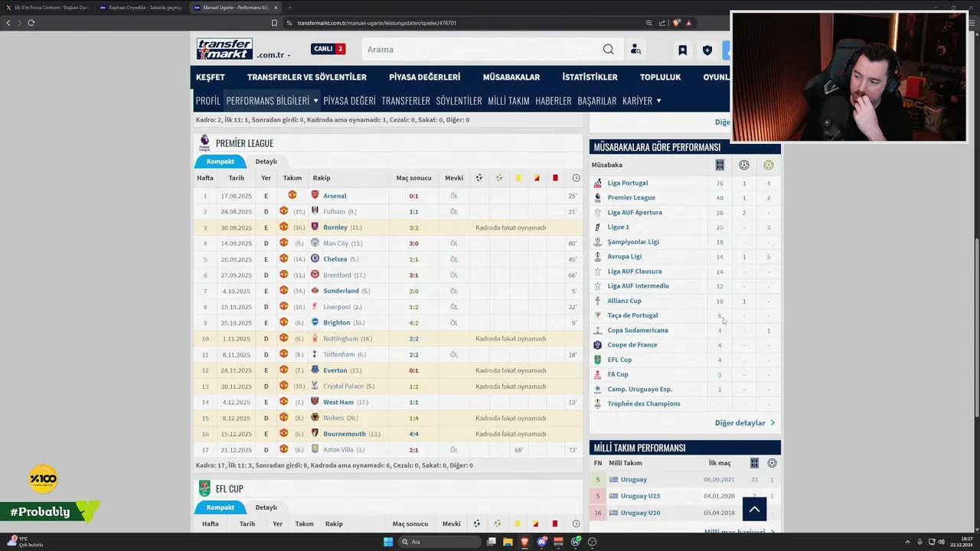Screen dimensions: 980x551
Task: Click Aston Villa club crest
Action: tap(315, 449)
